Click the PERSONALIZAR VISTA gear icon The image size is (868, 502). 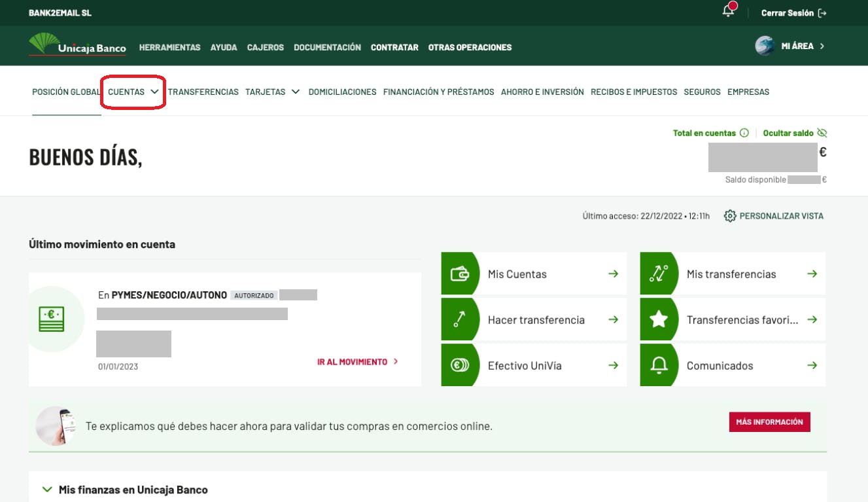point(730,216)
